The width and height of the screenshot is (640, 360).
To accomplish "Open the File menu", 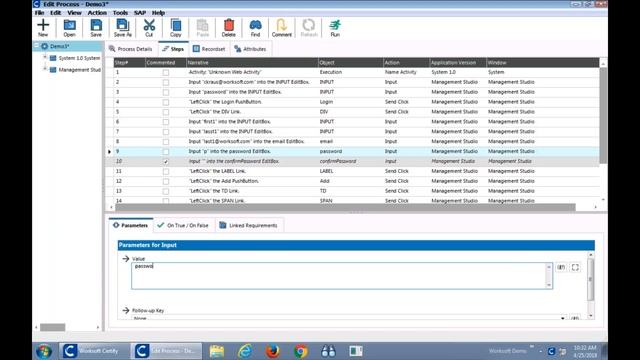I will (x=40, y=13).
